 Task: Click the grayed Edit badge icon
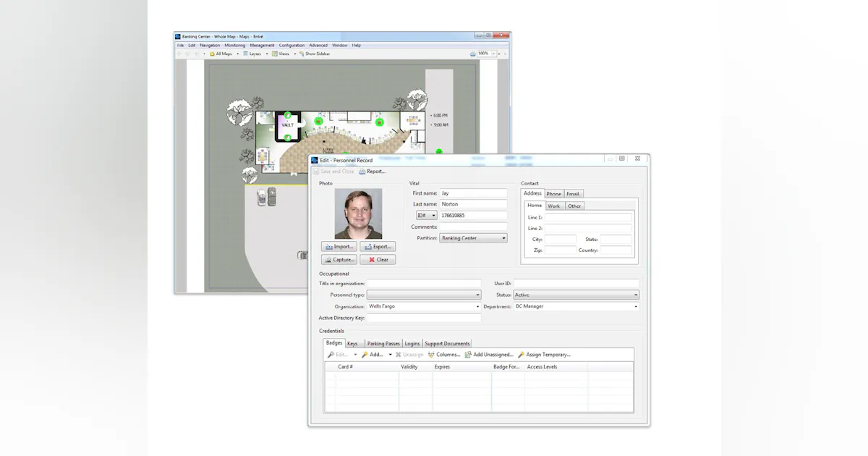(x=331, y=355)
